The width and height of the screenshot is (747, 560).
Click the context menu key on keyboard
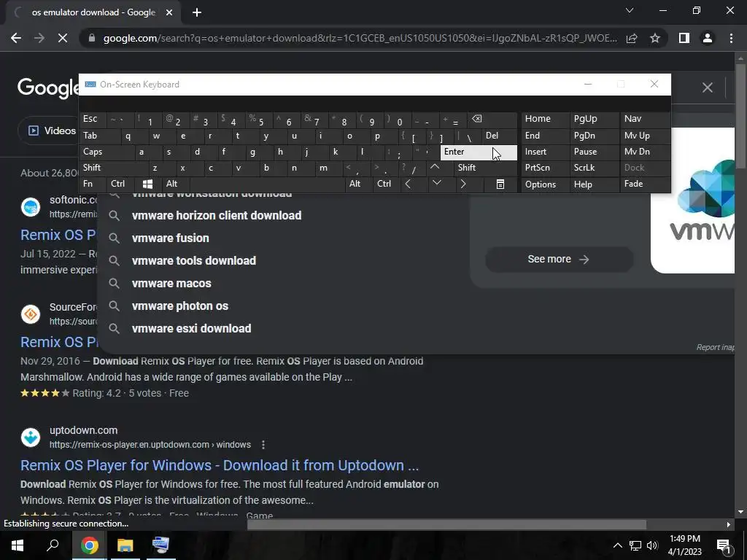pos(500,184)
